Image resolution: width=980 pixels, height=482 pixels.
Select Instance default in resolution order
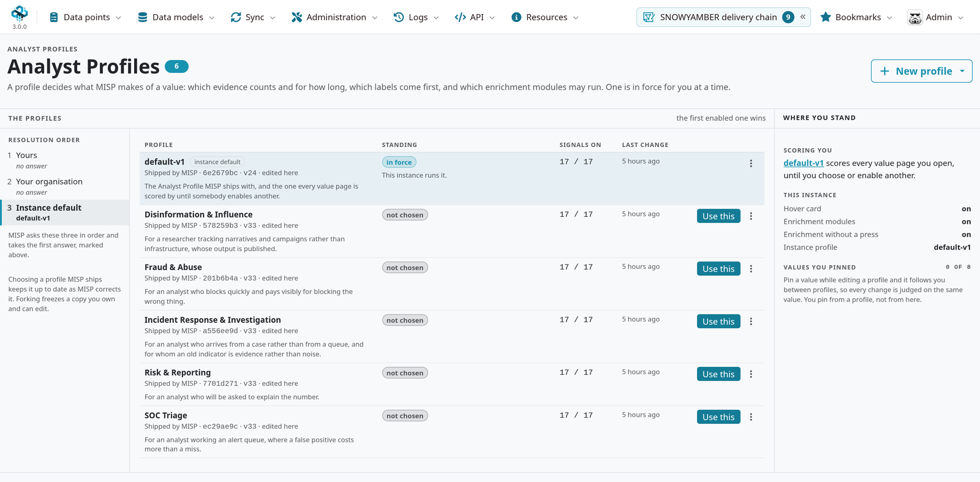(x=64, y=213)
